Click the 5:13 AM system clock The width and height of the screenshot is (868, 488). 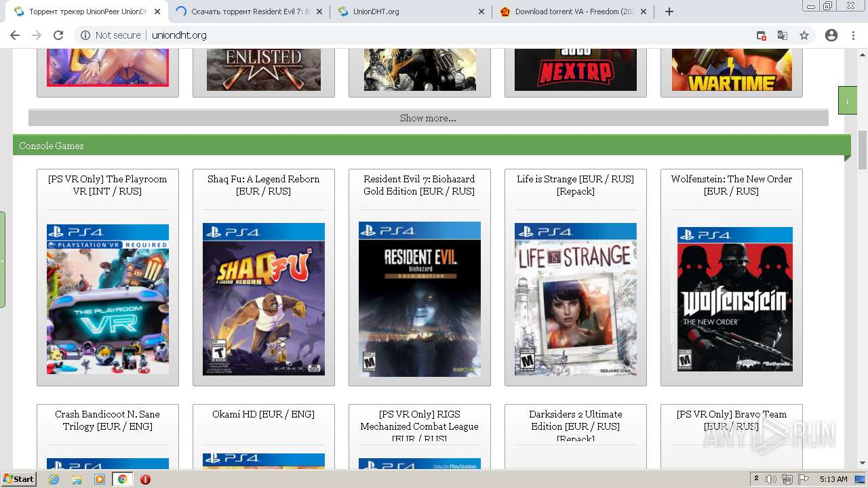click(x=833, y=479)
